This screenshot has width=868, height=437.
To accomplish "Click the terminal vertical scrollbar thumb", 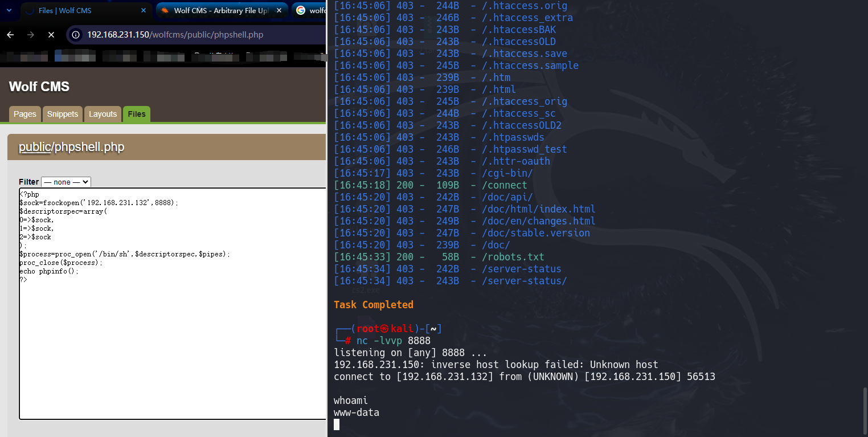I will [865, 410].
